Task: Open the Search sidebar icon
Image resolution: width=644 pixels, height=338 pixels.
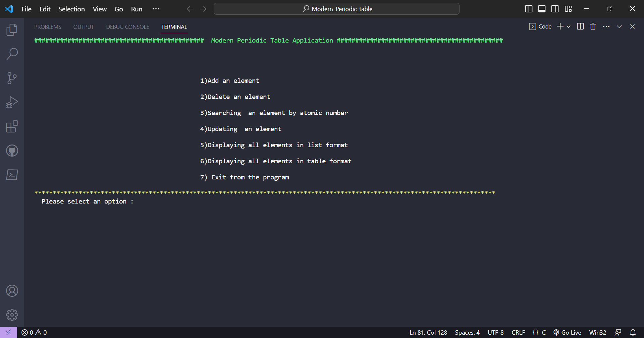Action: pyautogui.click(x=12, y=54)
